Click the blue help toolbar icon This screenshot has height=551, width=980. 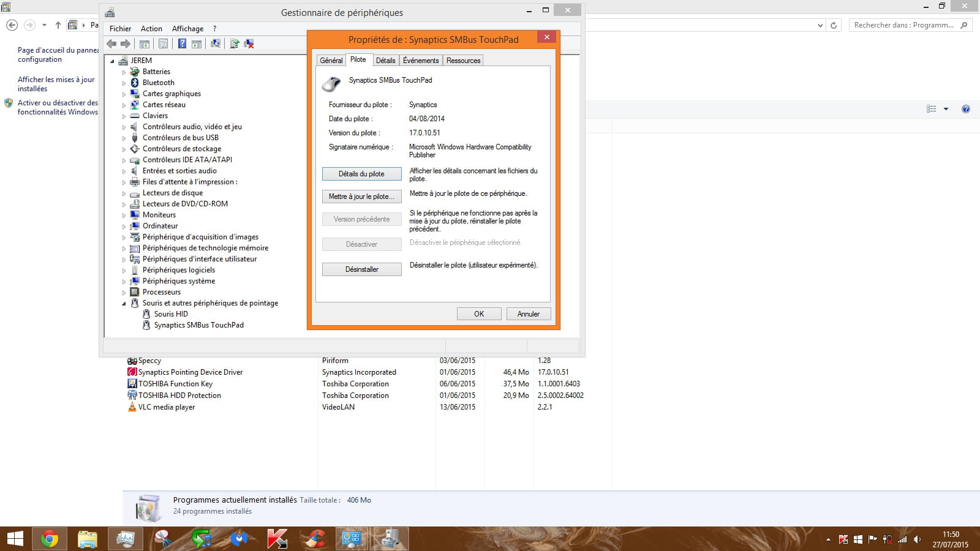[182, 43]
